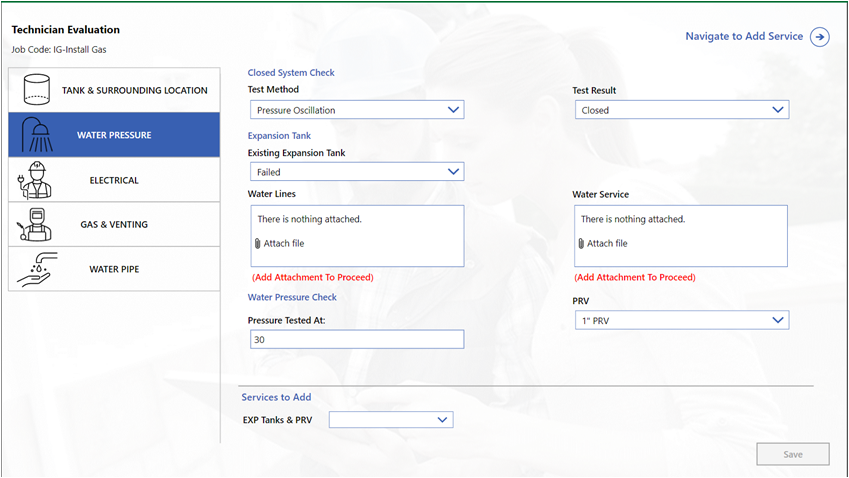Click the Pressure Tested At input field
Viewport: 849px width, 478px height.
click(x=355, y=340)
